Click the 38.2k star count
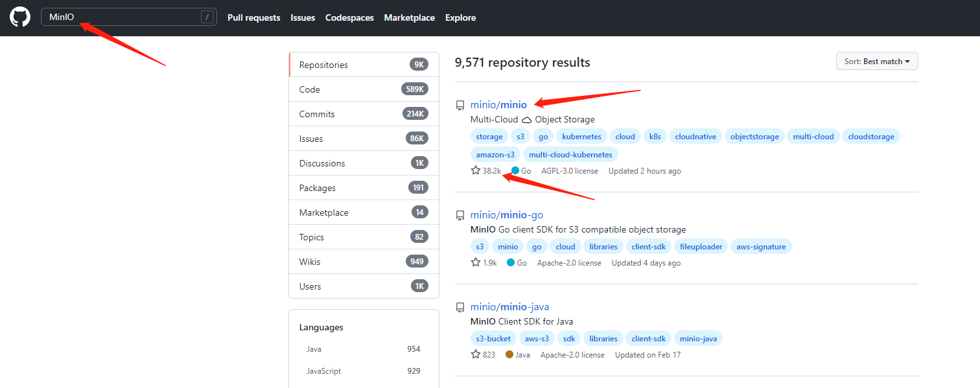The height and width of the screenshot is (388, 980). pyautogui.click(x=492, y=171)
